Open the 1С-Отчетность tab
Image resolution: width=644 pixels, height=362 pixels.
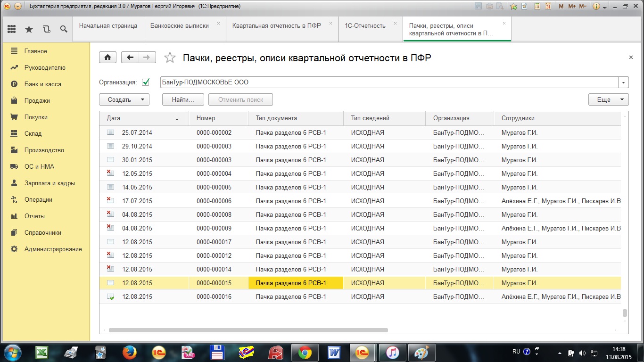[364, 26]
